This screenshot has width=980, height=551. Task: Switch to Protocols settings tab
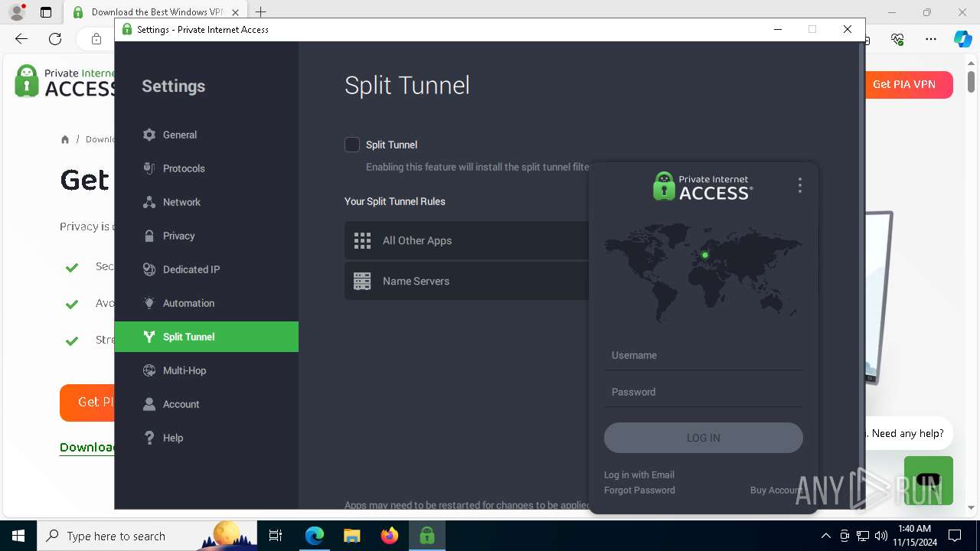pos(207,168)
